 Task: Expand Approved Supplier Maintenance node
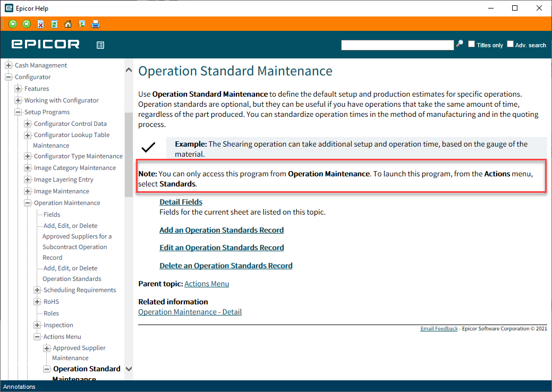point(46,348)
